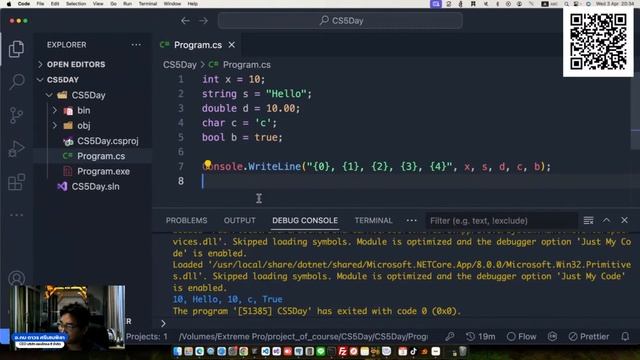The width and height of the screenshot is (640, 360).
Task: Open the Explorer view in activity bar
Action: [x=16, y=49]
